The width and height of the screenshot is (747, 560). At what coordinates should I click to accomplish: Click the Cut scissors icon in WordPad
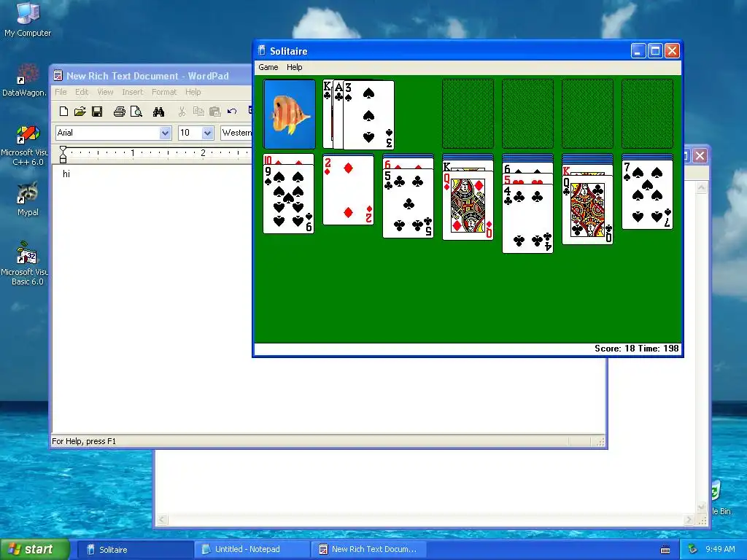182,112
